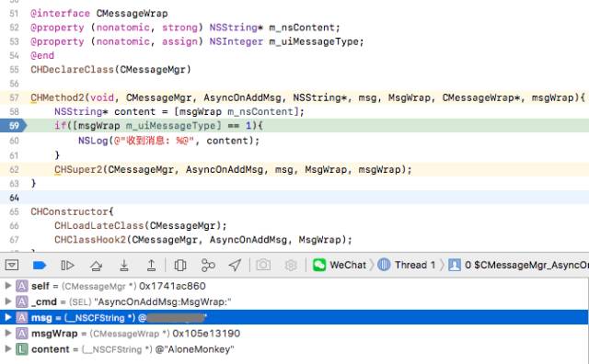Click the _cmd variable type icon
589x364 pixels.
pos(22,301)
